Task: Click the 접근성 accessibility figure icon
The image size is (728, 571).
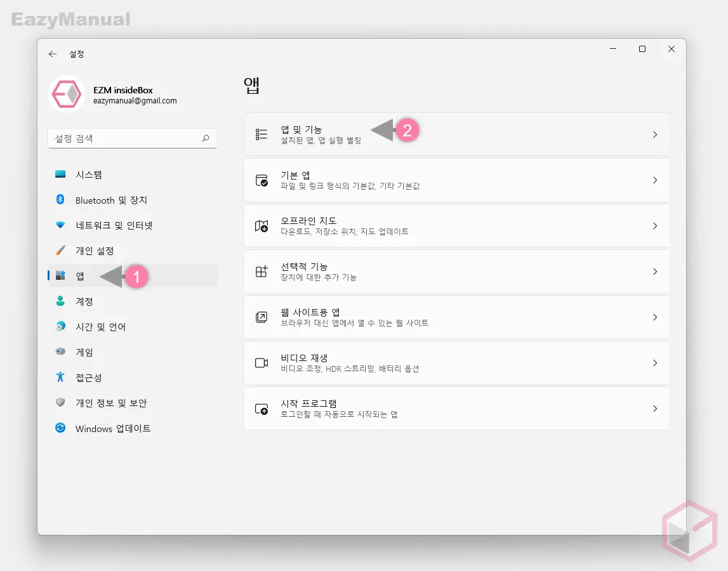Action: 60,377
